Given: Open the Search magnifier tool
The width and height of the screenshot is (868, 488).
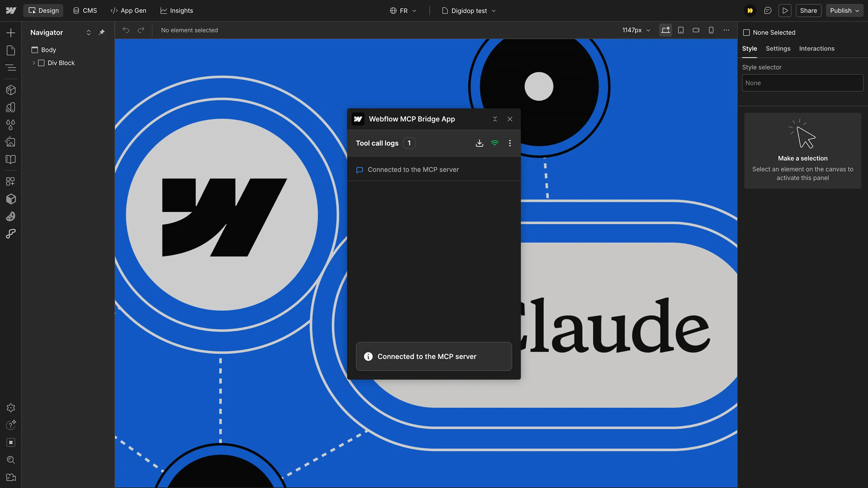Looking at the screenshot, I should pyautogui.click(x=11, y=460).
